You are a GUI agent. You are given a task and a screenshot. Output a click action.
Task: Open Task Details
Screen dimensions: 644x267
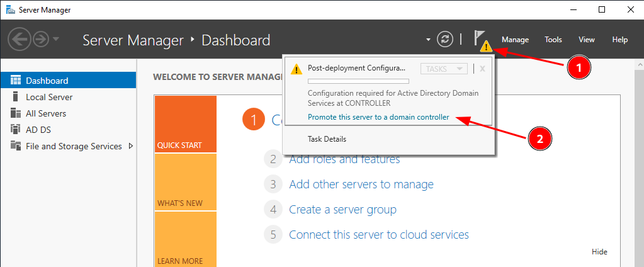coord(327,139)
